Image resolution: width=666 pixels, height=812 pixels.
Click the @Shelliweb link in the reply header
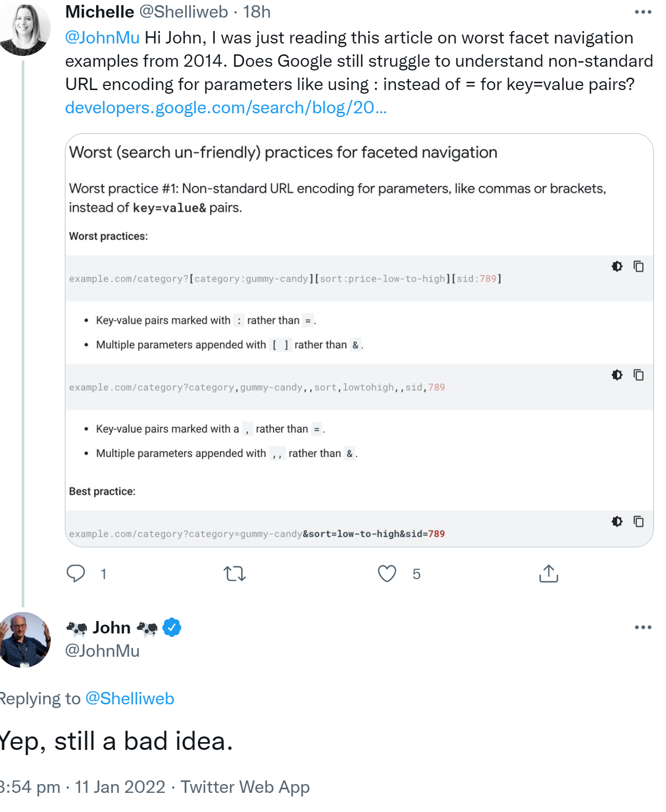(x=129, y=698)
